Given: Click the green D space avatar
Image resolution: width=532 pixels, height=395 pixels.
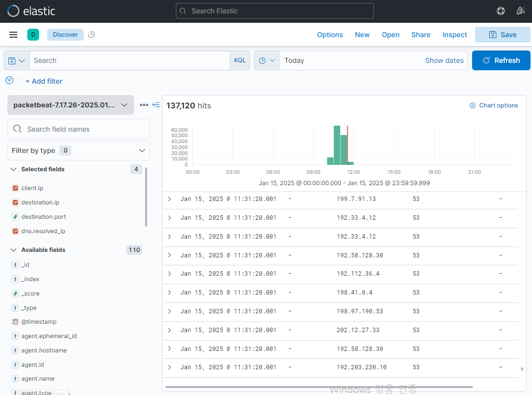Looking at the screenshot, I should pyautogui.click(x=33, y=35).
